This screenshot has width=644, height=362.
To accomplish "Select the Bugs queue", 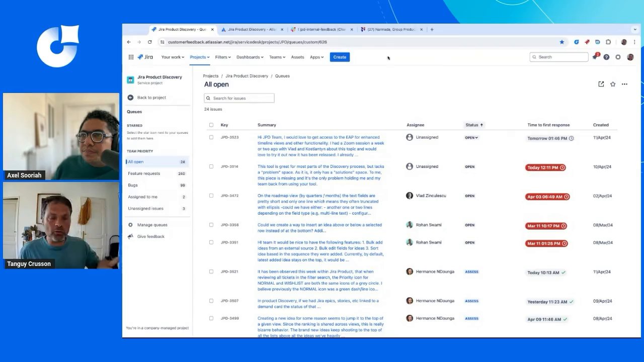I will coord(156,185).
